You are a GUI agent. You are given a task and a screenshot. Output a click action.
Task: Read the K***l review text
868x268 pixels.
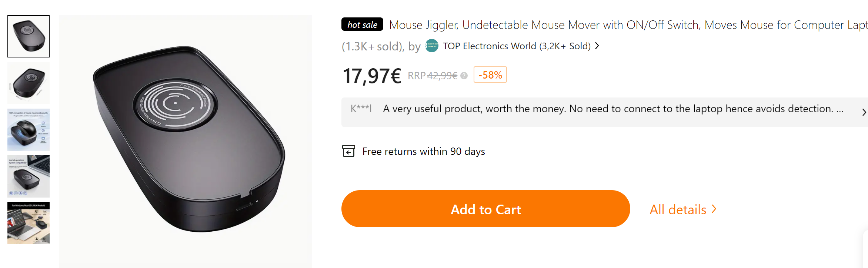coord(613,109)
